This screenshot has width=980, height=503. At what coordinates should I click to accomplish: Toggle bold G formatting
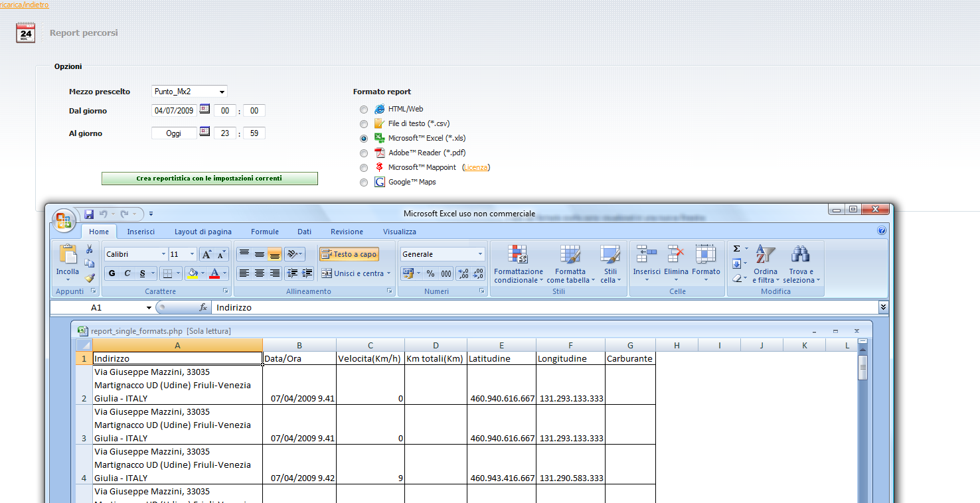[112, 273]
